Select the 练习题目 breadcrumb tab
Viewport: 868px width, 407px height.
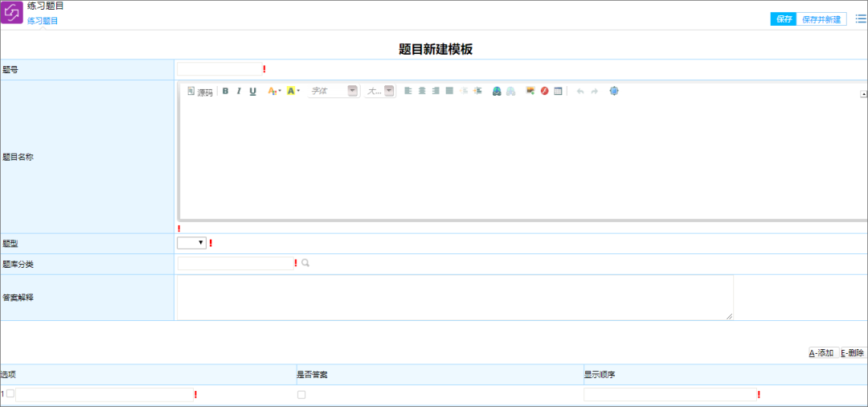pos(43,21)
